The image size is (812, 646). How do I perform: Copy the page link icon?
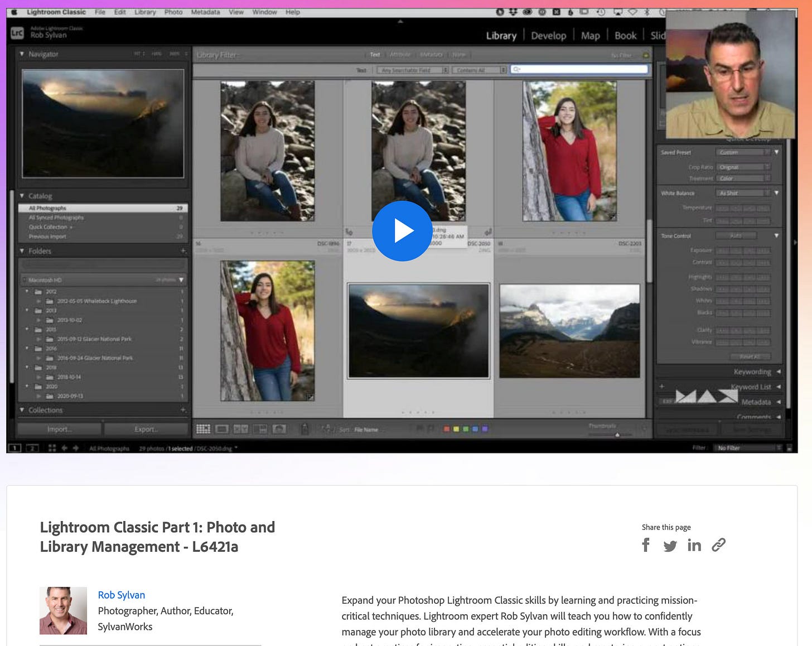719,545
